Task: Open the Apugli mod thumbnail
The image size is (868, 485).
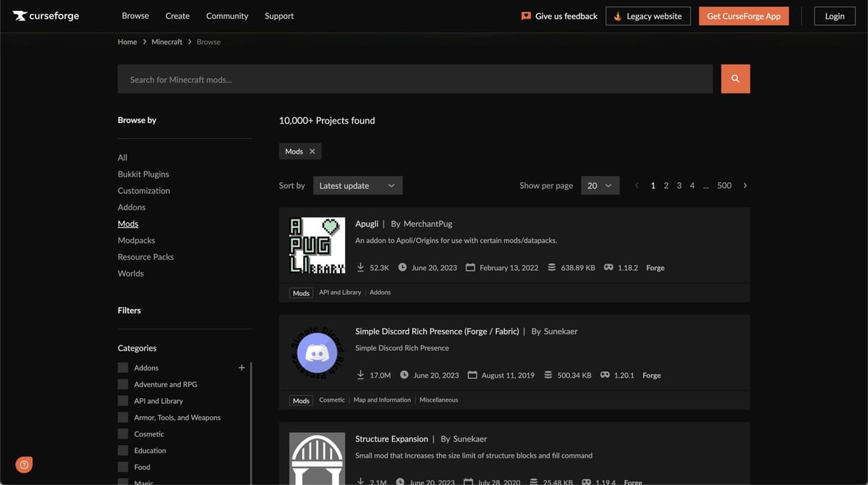Action: pos(317,245)
